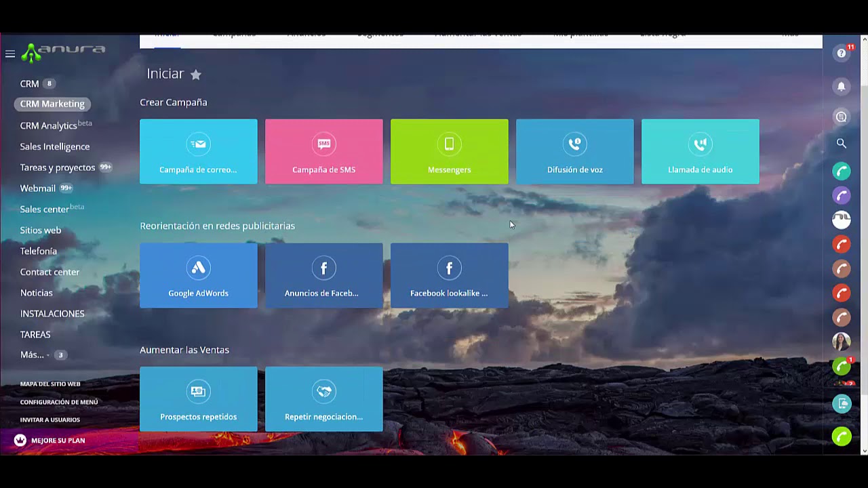Open the help question mark icon
Viewport: 868px width, 488px height.
coord(842,54)
